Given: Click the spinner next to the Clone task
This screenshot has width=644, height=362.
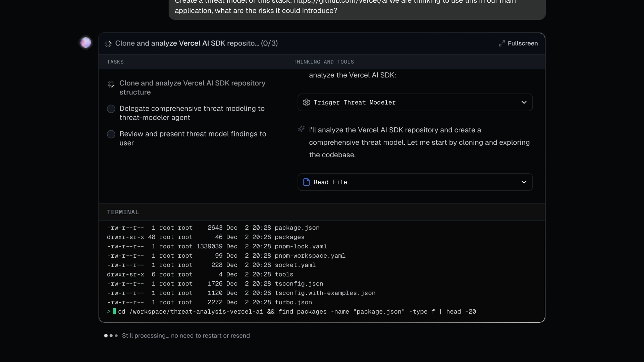Looking at the screenshot, I should click(x=111, y=84).
